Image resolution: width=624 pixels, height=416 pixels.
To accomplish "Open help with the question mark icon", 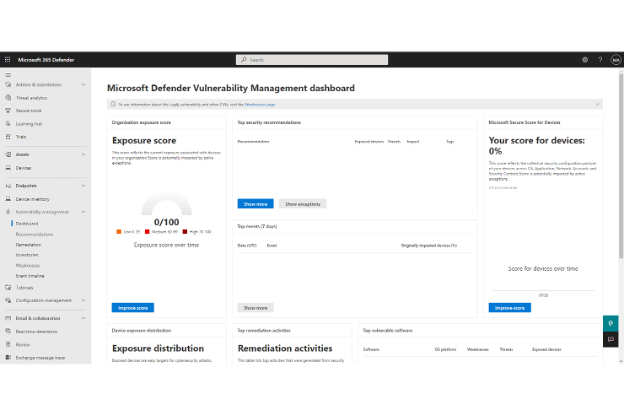I will click(x=600, y=60).
